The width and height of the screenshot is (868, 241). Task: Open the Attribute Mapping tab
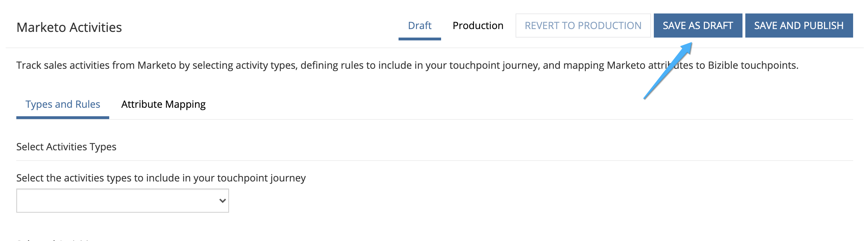(163, 104)
